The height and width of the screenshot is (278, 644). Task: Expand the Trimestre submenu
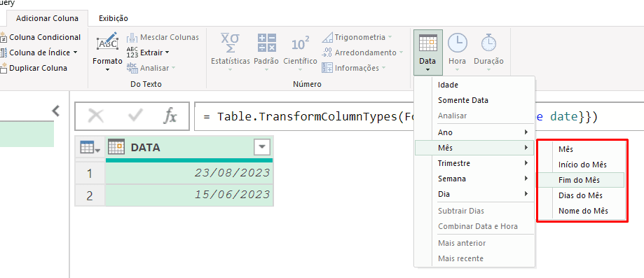(x=474, y=163)
